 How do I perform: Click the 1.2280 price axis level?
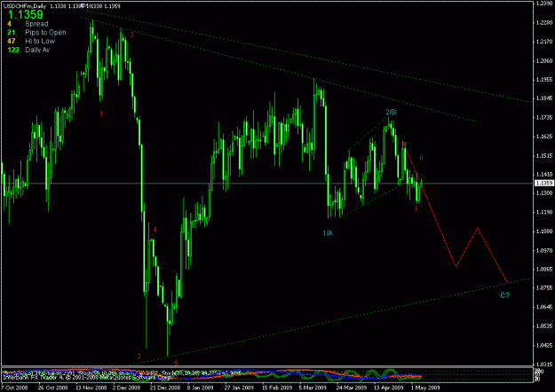[543, 23]
